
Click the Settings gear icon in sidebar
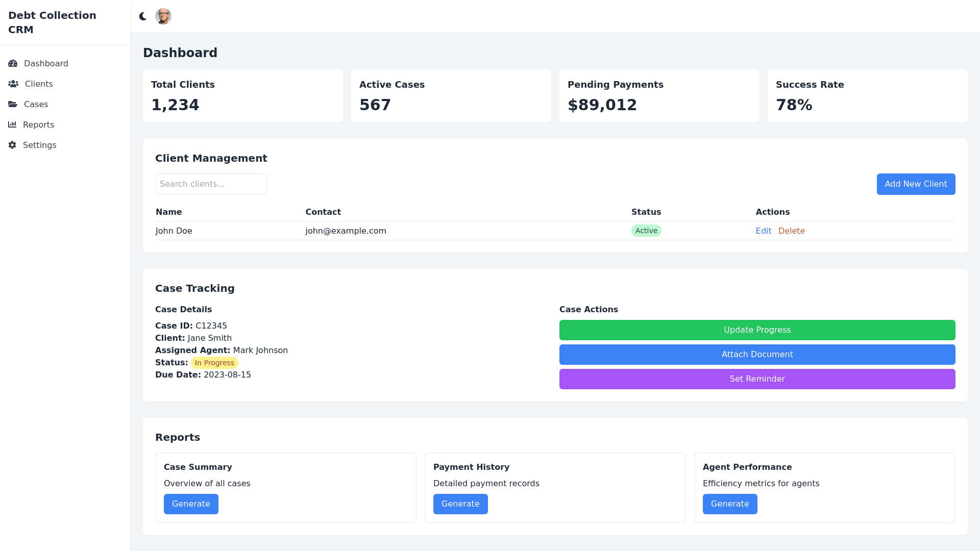[12, 145]
